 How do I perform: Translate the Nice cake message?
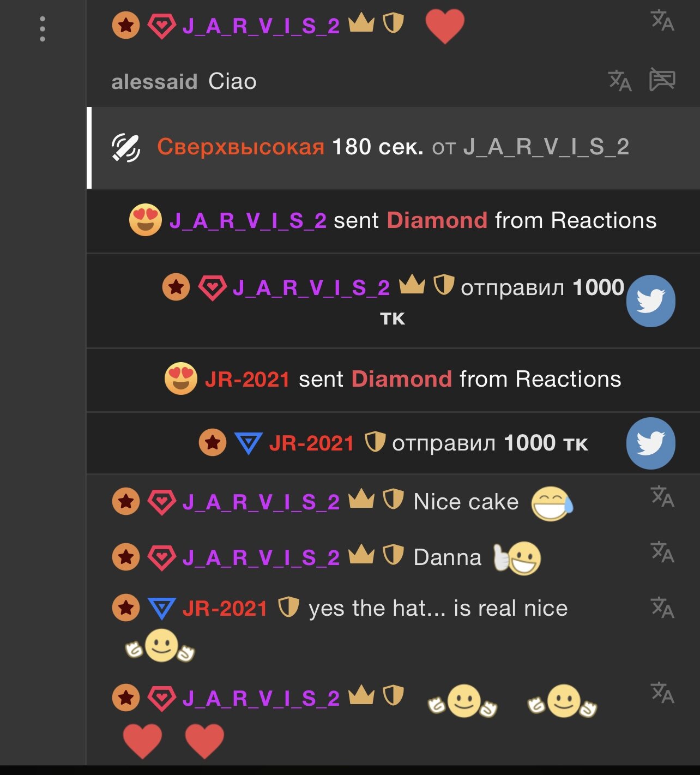(662, 496)
